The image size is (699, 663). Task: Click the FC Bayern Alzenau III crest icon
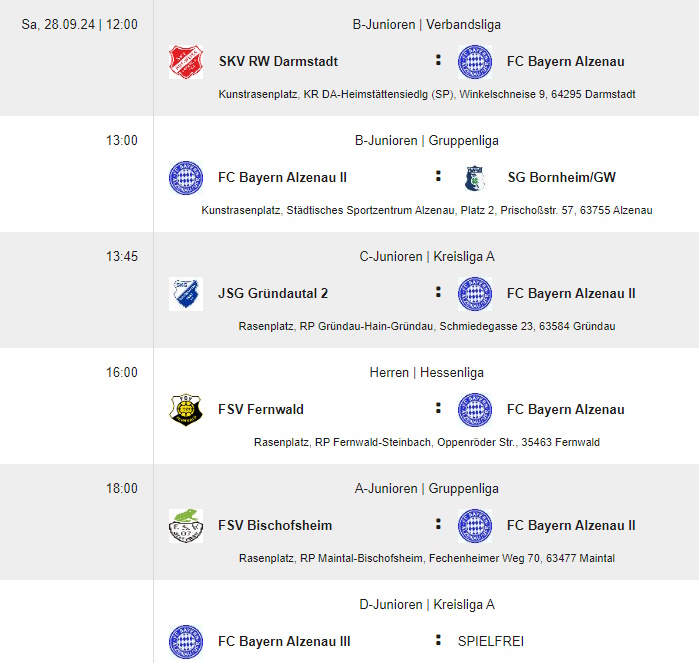pyautogui.click(x=186, y=642)
